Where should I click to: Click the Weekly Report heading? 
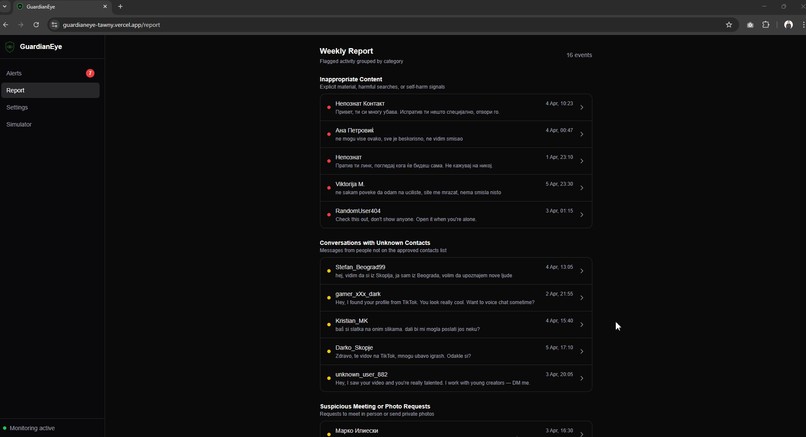coord(346,51)
